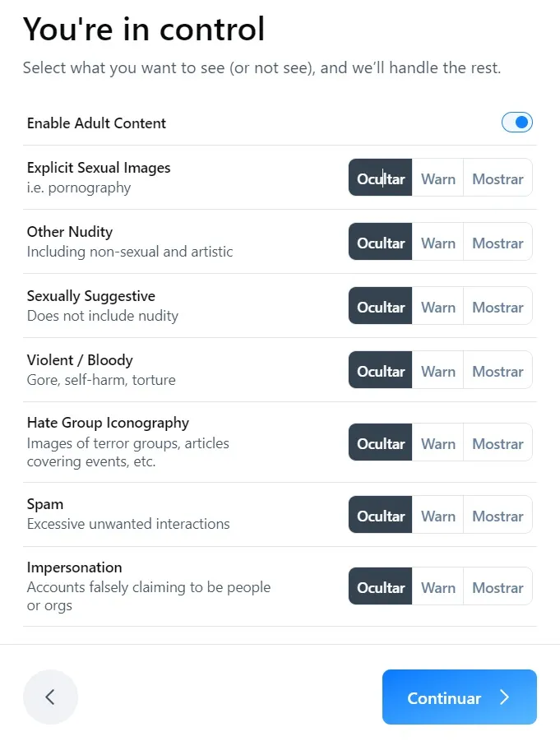Set Impersonation to Warn
560x741 pixels.
click(x=437, y=587)
